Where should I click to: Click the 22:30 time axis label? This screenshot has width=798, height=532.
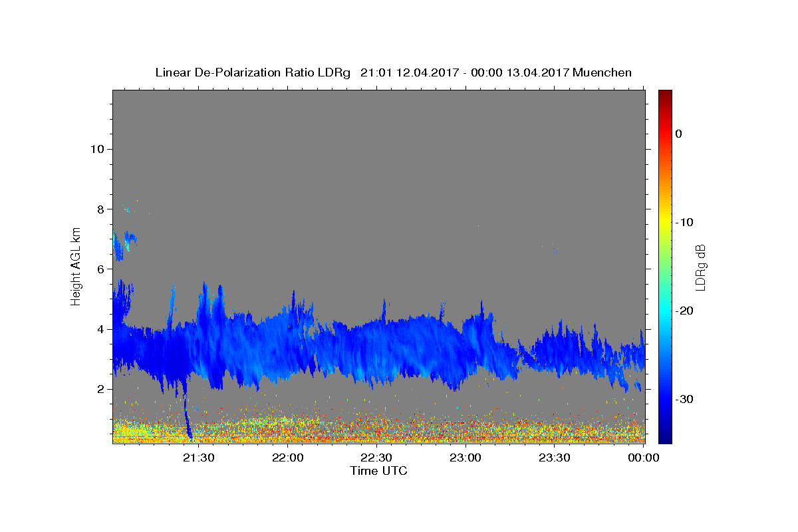[376, 458]
